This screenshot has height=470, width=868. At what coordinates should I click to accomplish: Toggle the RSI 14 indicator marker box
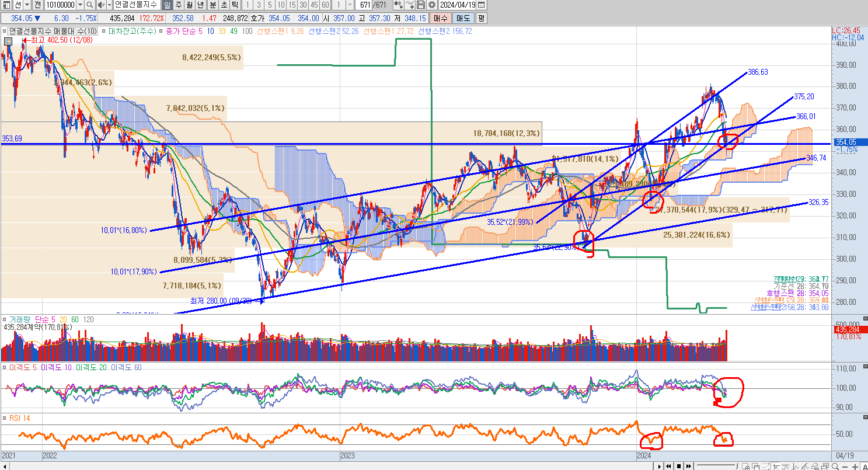tap(5, 418)
